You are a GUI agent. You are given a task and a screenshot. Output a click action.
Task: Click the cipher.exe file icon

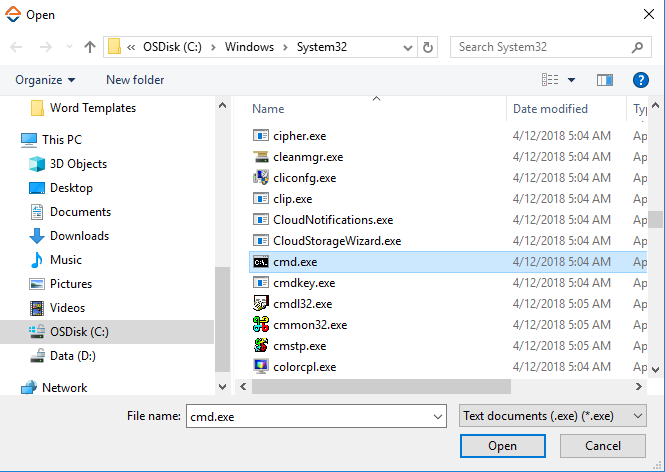261,136
